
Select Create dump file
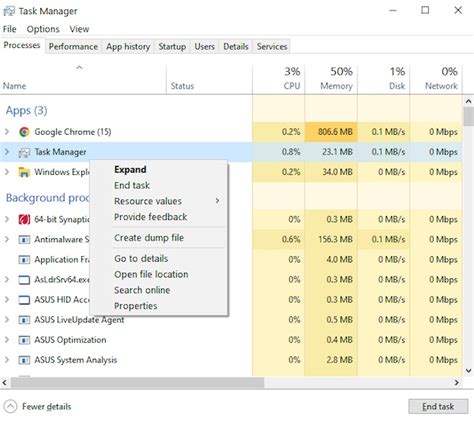(159, 238)
